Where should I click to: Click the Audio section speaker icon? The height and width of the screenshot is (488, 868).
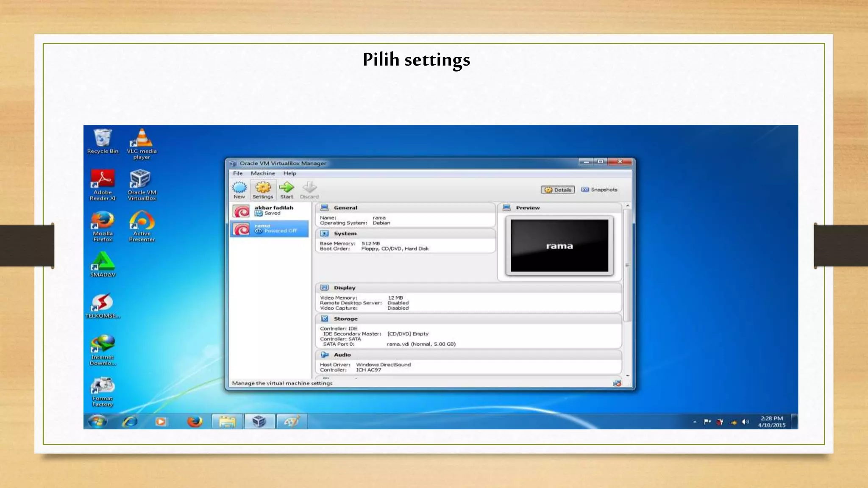pyautogui.click(x=325, y=355)
